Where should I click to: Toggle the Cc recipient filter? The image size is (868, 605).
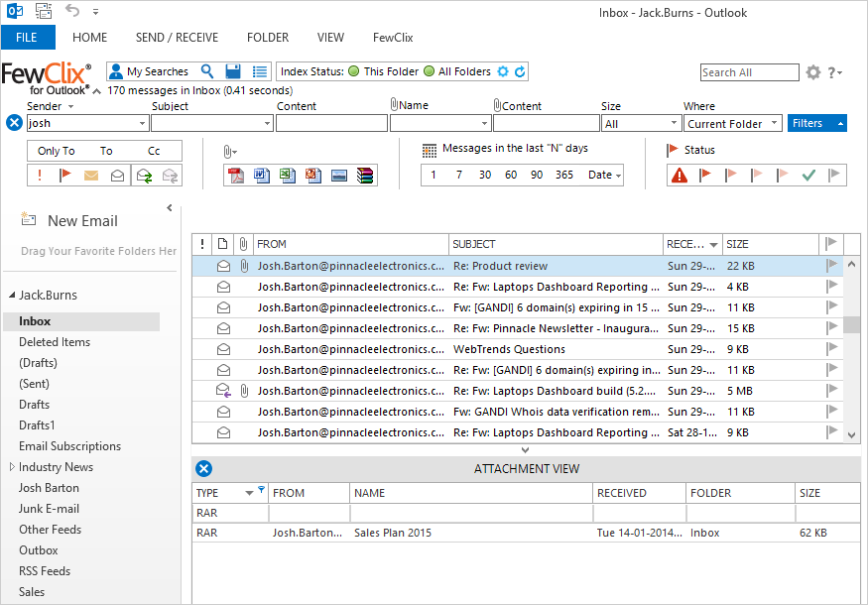click(x=154, y=151)
